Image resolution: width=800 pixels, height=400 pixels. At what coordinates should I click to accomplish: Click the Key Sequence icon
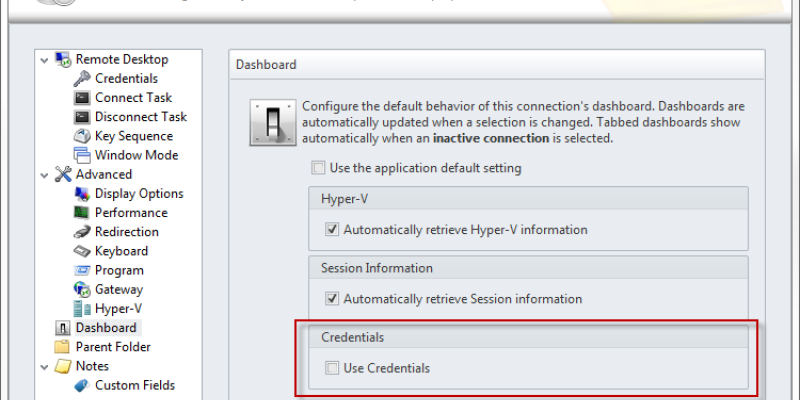tap(82, 136)
